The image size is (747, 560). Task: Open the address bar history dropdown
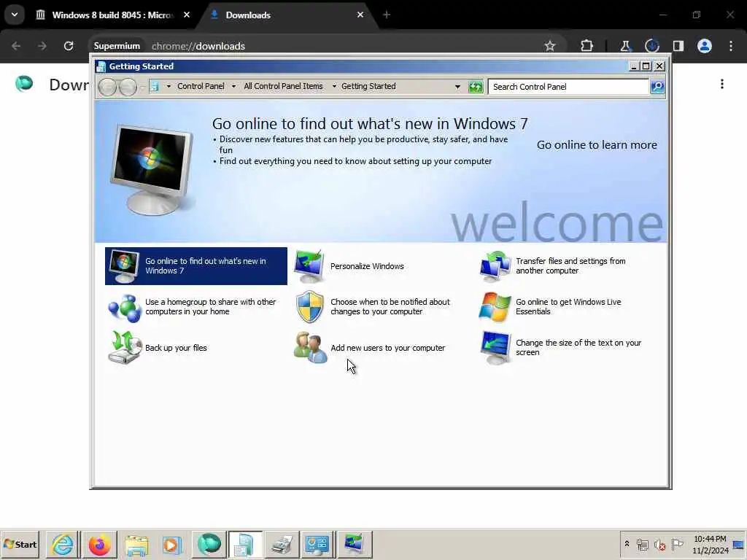pyautogui.click(x=457, y=87)
